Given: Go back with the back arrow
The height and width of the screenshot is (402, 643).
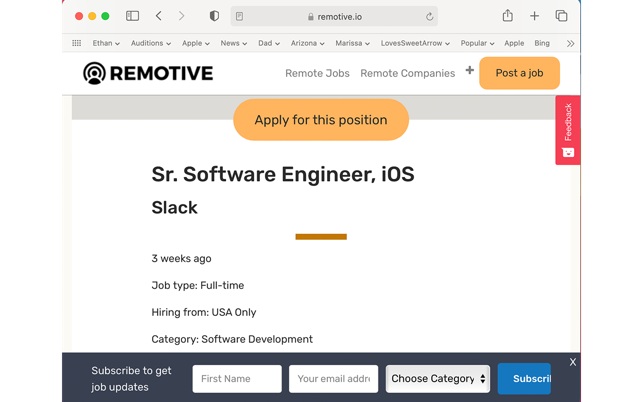Looking at the screenshot, I should tap(159, 16).
